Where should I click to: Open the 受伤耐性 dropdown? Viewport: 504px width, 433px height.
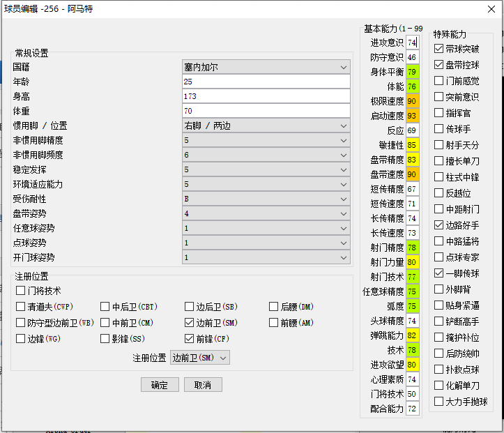(x=266, y=199)
